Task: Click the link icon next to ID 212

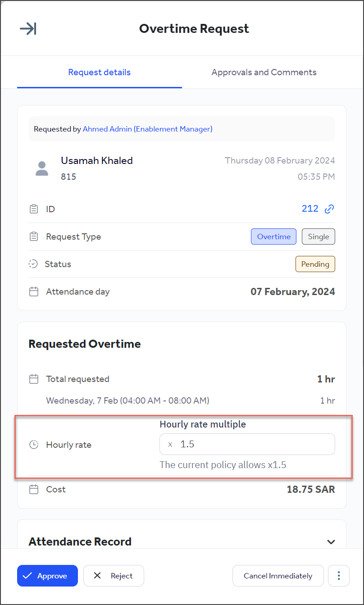Action: [328, 209]
